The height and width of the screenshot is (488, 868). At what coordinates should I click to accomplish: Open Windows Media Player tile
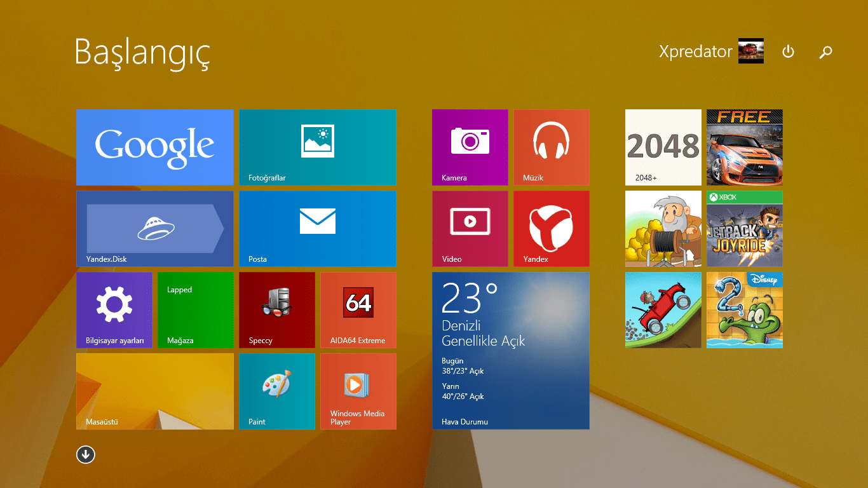pyautogui.click(x=358, y=391)
